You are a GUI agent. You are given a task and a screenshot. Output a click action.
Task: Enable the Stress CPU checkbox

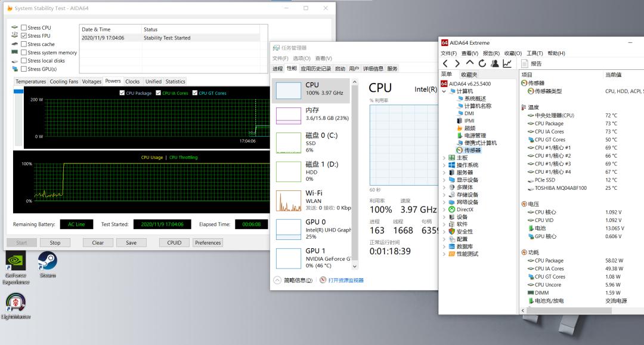24,27
